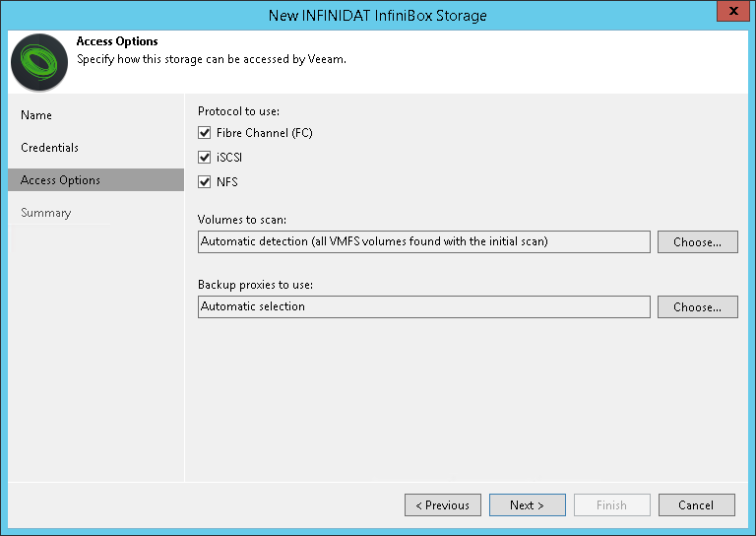
Task: Open the Summary wizard step
Action: [x=45, y=213]
